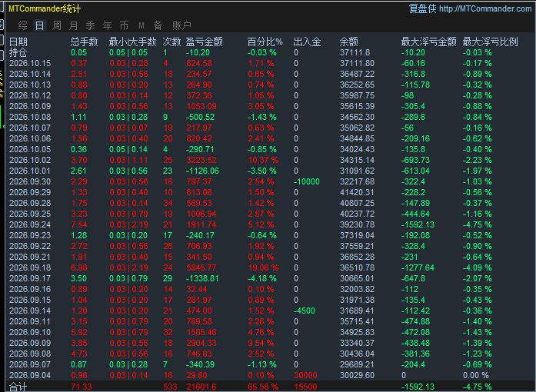Viewport: 536px width, 392px height.
Task: Open the 账户 account tab
Action: click(181, 25)
